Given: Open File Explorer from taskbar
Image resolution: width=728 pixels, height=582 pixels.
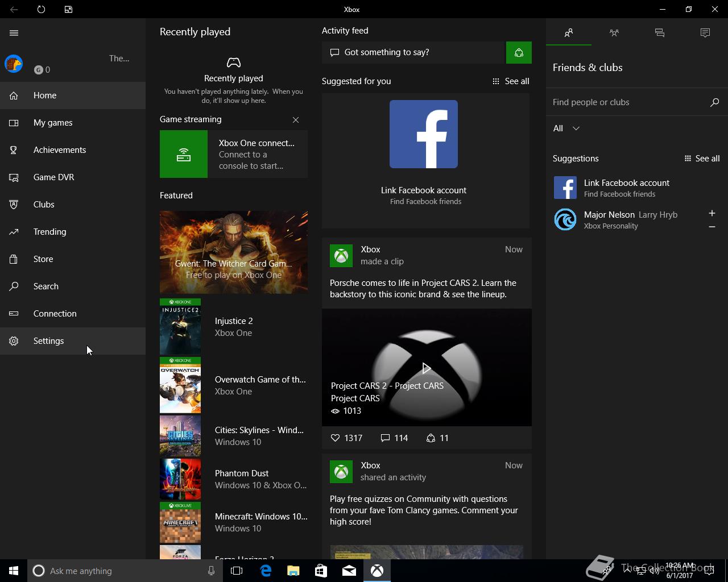Looking at the screenshot, I should coord(293,571).
